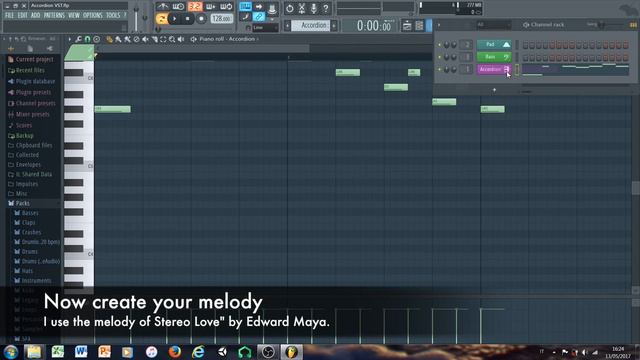Click the Pad channel button
Viewport: 640px width, 360px height.
pos(494,44)
